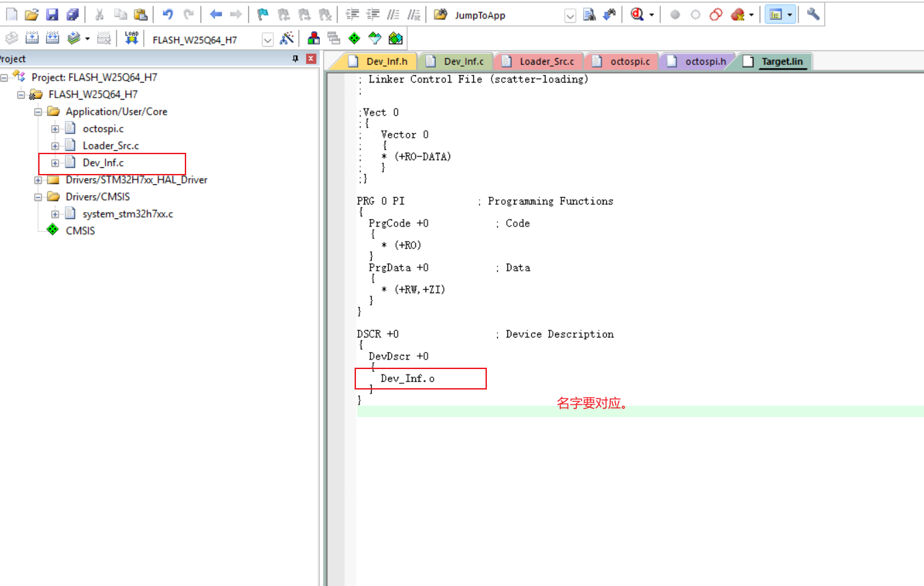
Task: Select the Target.lin tab
Action: pos(774,61)
